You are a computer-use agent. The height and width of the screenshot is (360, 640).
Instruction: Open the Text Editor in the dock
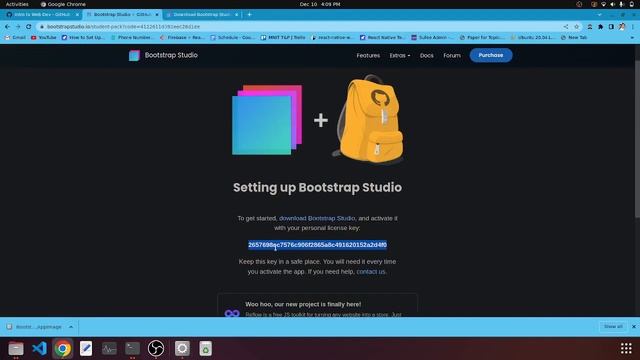[x=86, y=348]
